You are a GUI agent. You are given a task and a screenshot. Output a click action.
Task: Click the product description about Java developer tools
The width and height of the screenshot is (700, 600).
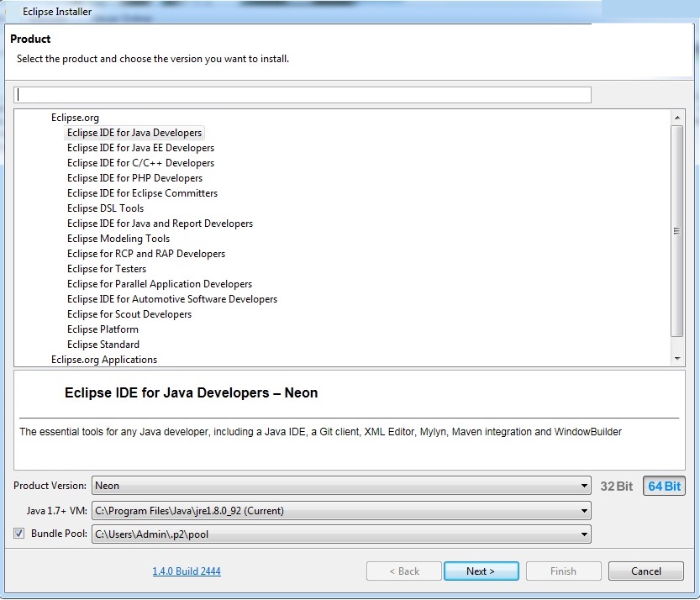coord(320,432)
